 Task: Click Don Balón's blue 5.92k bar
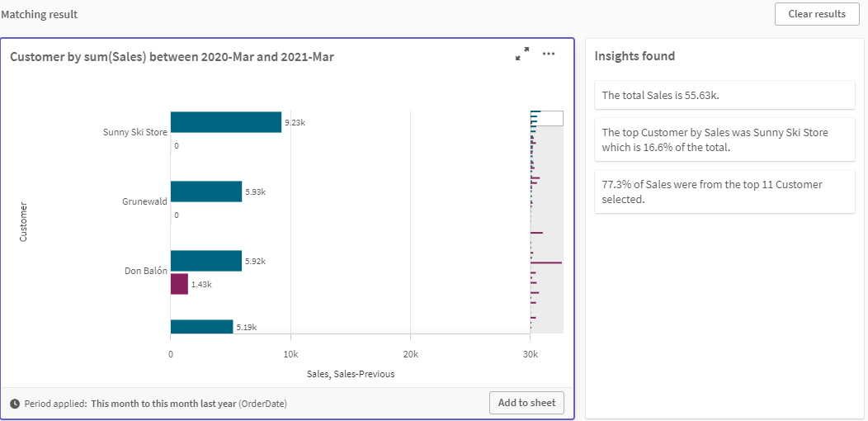(205, 261)
